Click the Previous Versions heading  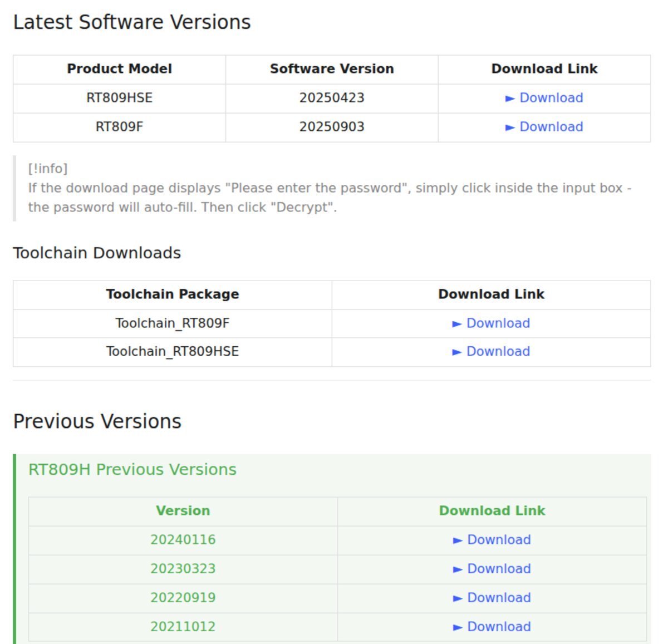pyautogui.click(x=97, y=421)
